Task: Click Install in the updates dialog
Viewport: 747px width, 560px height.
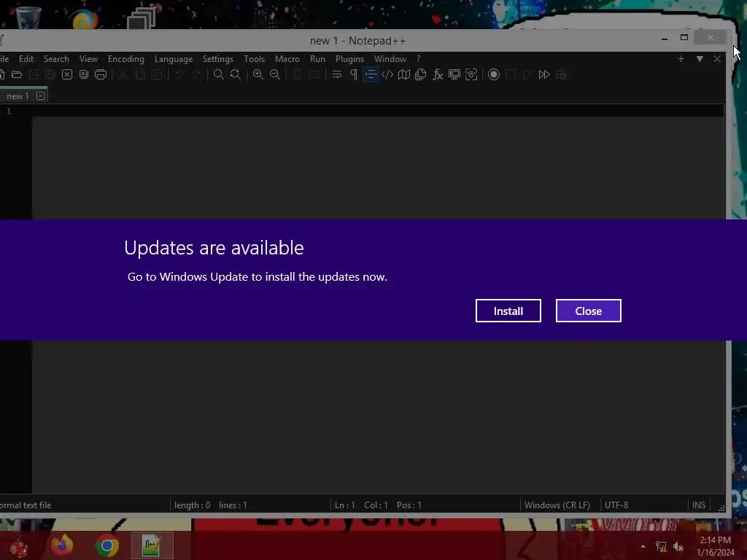Action: (508, 311)
